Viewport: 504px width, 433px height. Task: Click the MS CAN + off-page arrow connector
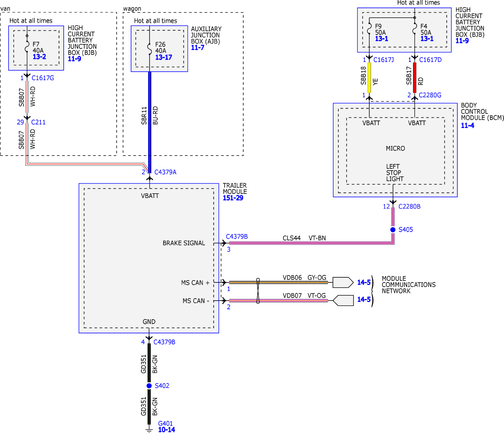tap(343, 283)
